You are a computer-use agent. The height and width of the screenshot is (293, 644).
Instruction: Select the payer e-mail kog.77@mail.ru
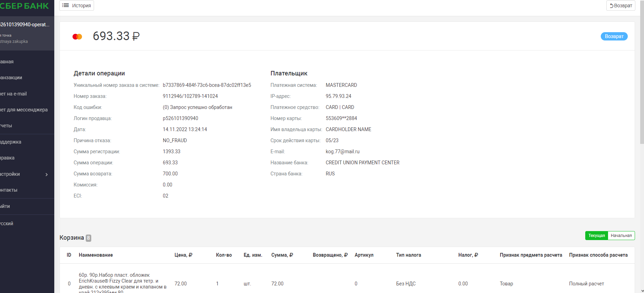(x=342, y=152)
